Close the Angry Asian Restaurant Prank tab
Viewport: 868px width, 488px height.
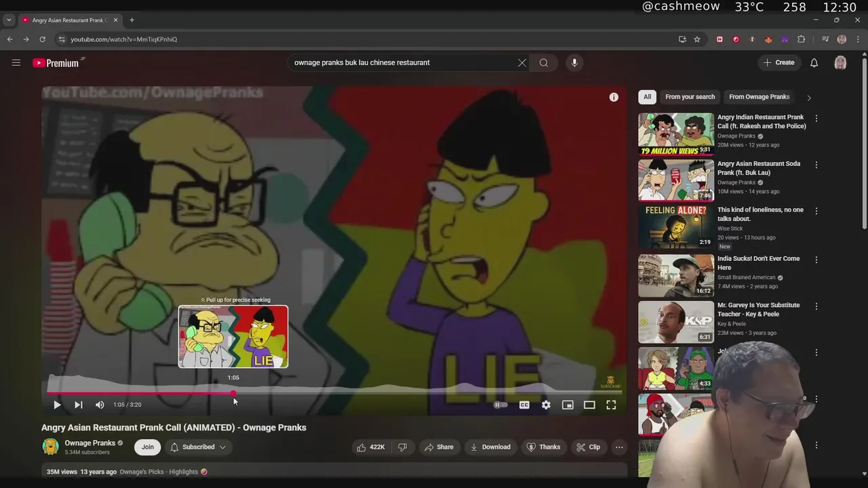pos(115,20)
